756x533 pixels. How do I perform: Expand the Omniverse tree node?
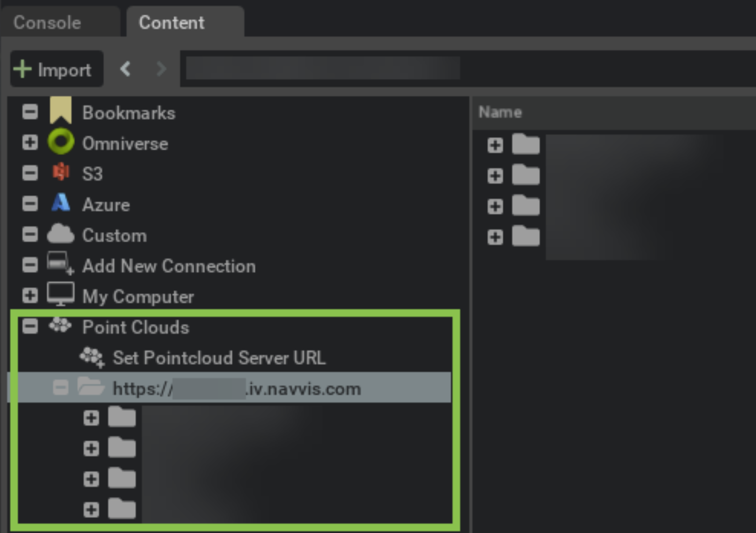(x=30, y=142)
